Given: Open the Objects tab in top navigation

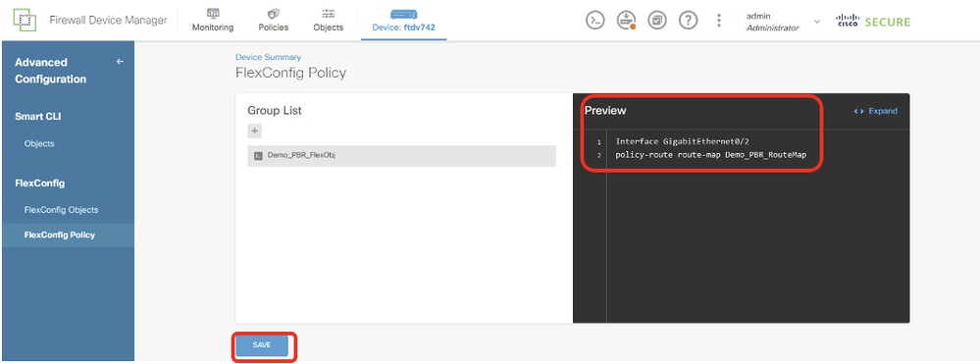Looking at the screenshot, I should (x=328, y=21).
